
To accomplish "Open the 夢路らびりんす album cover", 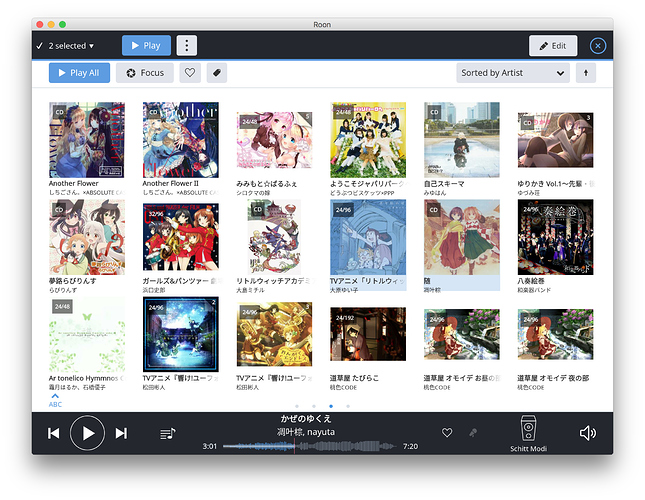I will 87,237.
